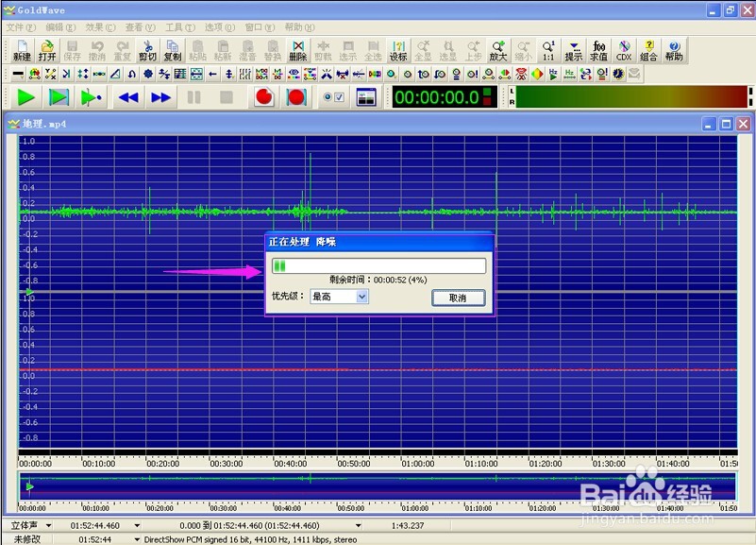Image resolution: width=756 pixels, height=545 pixels.
Task: Open the 查看 menu
Action: click(141, 27)
